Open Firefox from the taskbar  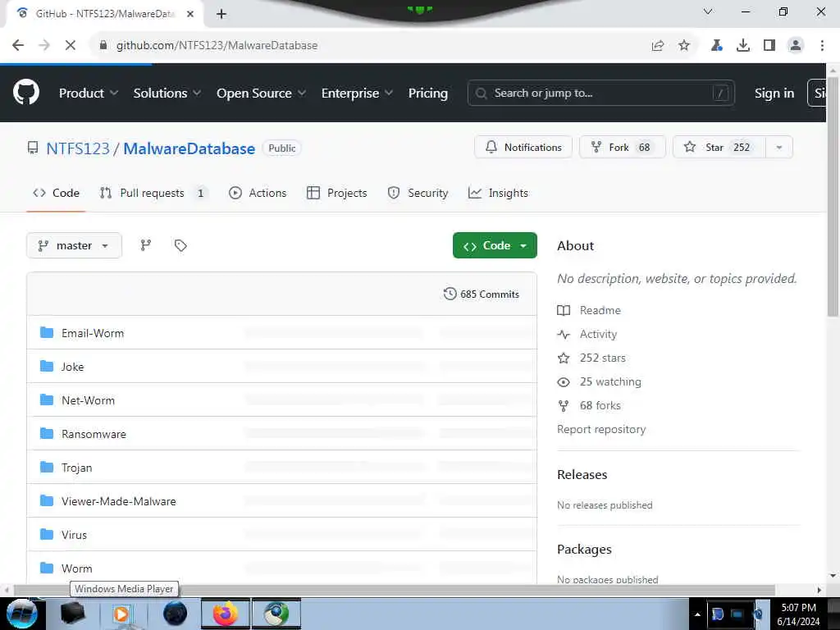(225, 614)
